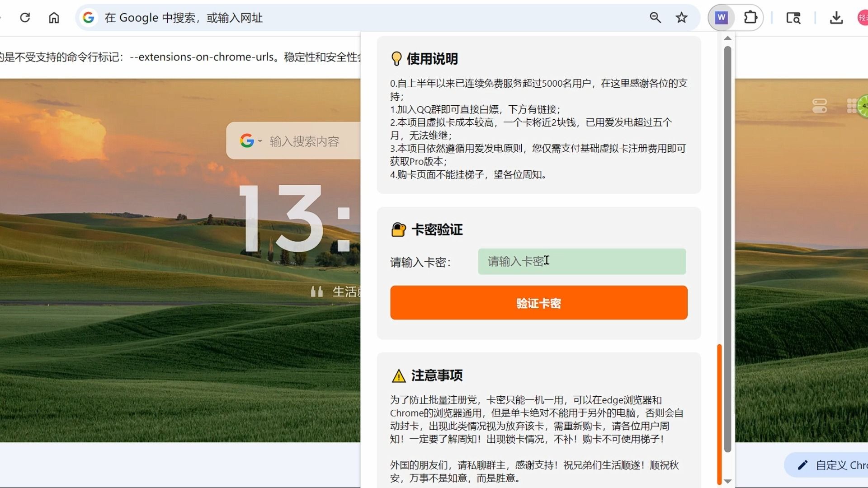Click the popup vertical scrollbar thumb
Screen dimensions: 868x488
[727, 249]
